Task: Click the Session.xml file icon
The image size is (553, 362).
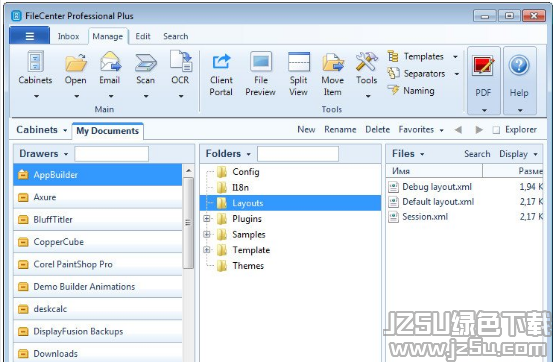Action: point(393,217)
